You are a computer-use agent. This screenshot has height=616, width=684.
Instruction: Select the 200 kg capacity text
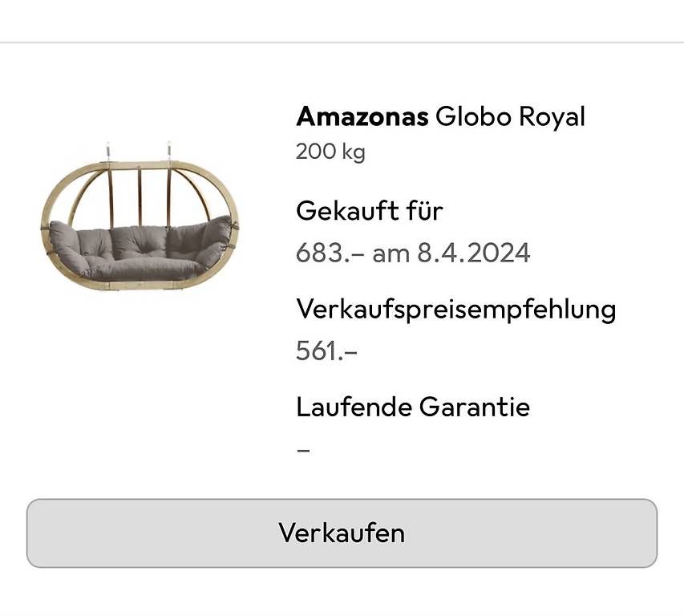click(330, 152)
